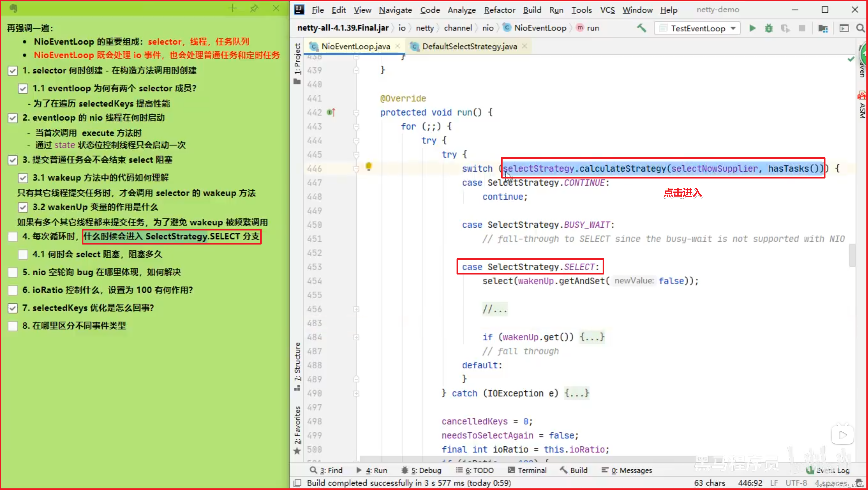Uncheck '1. selector 何时创建' checkbox
Image resolution: width=868 pixels, height=490 pixels.
coord(13,71)
